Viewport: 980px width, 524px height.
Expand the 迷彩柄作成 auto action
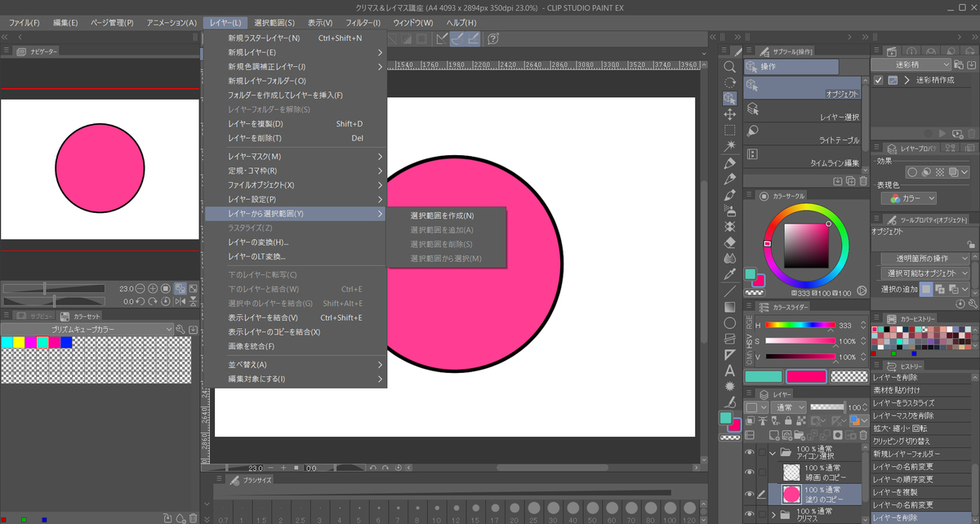pyautogui.click(x=906, y=80)
